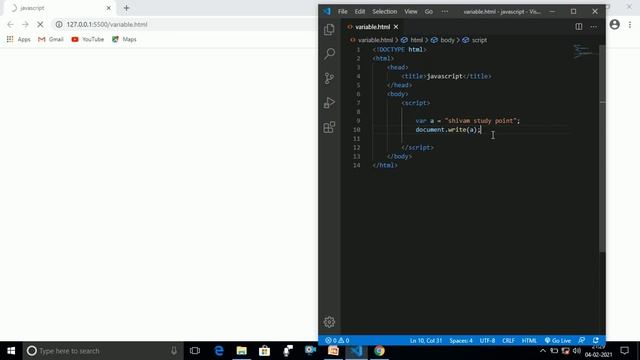Open the Chrome three-dot menu
This screenshot has width=640, height=360.
click(x=630, y=24)
